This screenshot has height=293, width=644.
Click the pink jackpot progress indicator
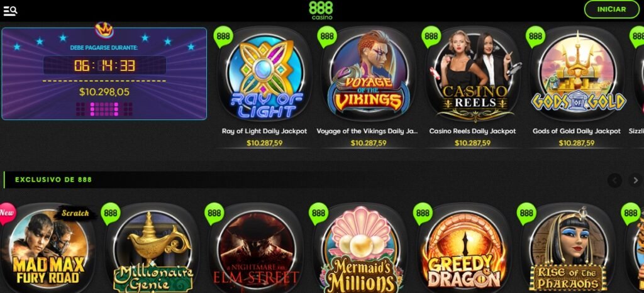pos(104,109)
